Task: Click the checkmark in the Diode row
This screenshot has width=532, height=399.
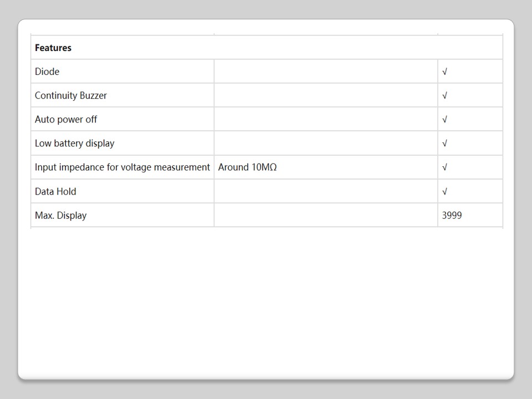Action: 445,71
